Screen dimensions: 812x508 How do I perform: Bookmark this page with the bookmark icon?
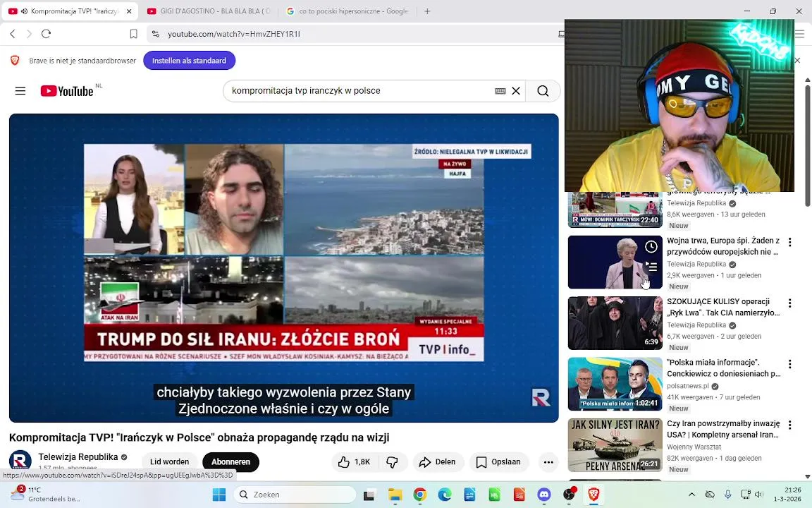(134, 34)
